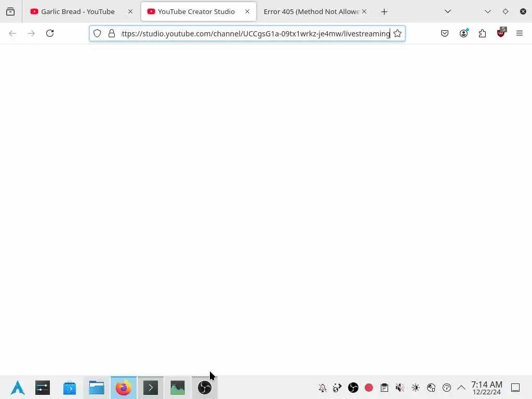Open a new browser tab
The image size is (532, 399).
click(384, 12)
